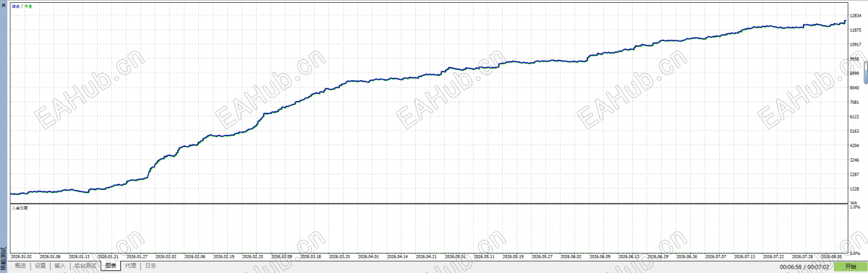868x273 pixels.
Task: Open the 输入 tab
Action: click(60, 266)
